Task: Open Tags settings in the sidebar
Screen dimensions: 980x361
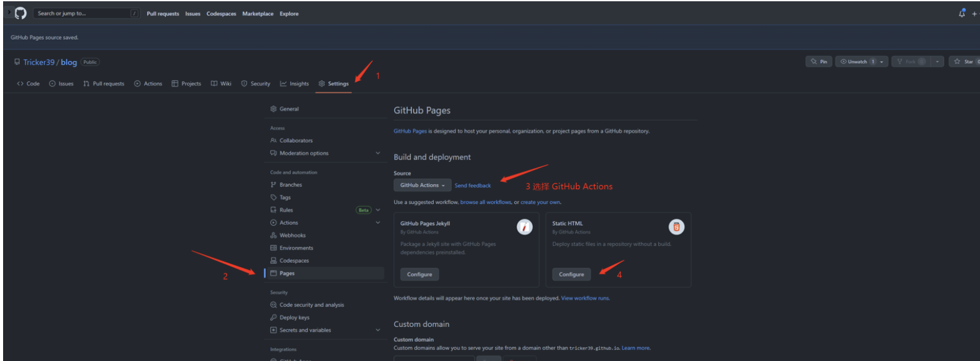Action: pyautogui.click(x=285, y=197)
